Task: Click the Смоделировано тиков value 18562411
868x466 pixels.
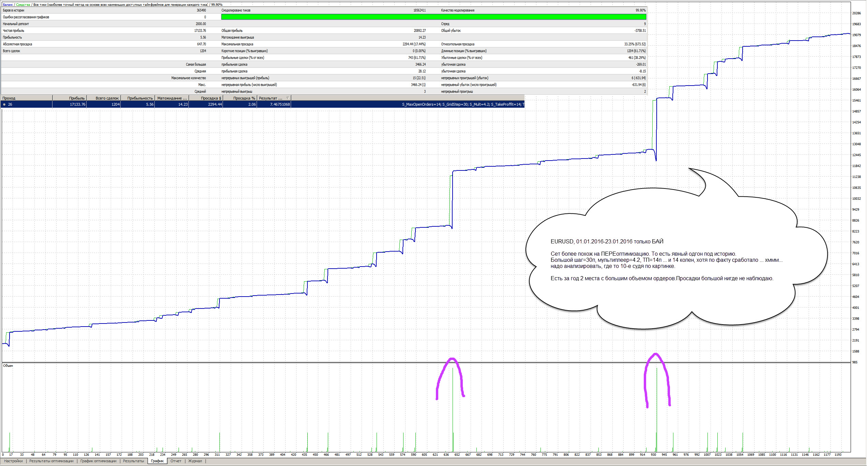Action: pyautogui.click(x=420, y=10)
